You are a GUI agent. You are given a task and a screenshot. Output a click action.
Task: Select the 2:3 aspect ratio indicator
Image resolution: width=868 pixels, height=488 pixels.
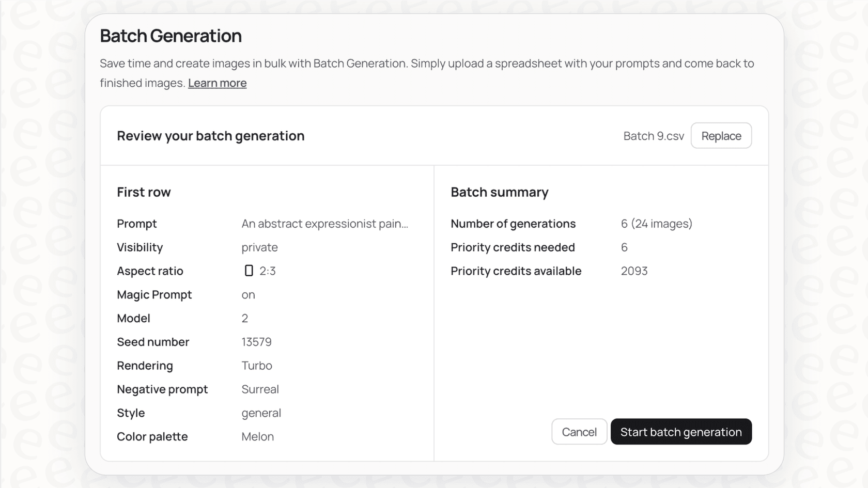click(267, 271)
